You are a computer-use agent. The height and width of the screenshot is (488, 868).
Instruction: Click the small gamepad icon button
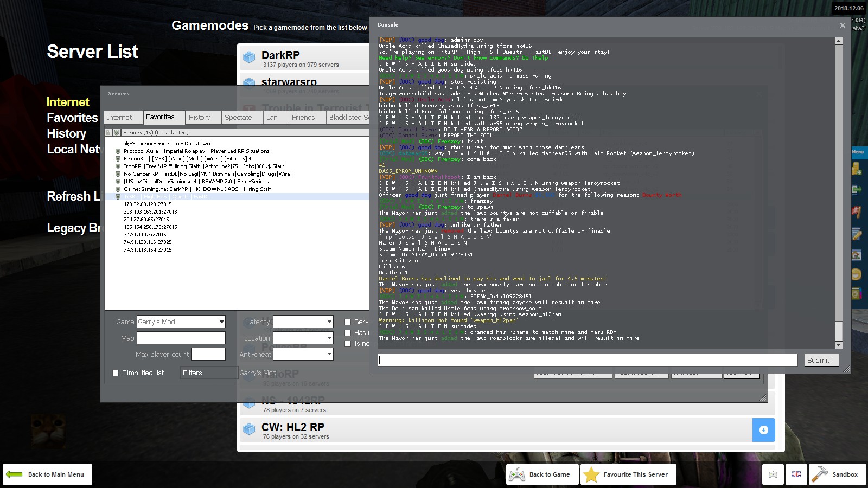coord(773,474)
